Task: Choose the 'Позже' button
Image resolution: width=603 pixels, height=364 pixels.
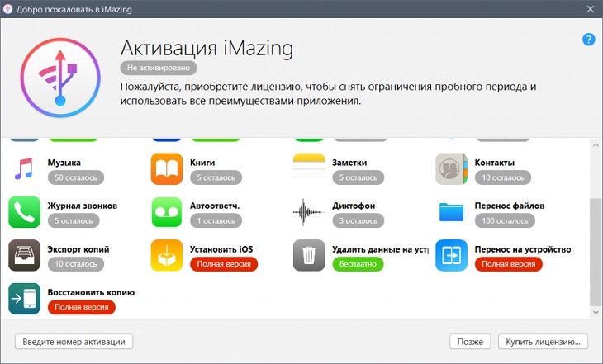Action: [x=470, y=342]
